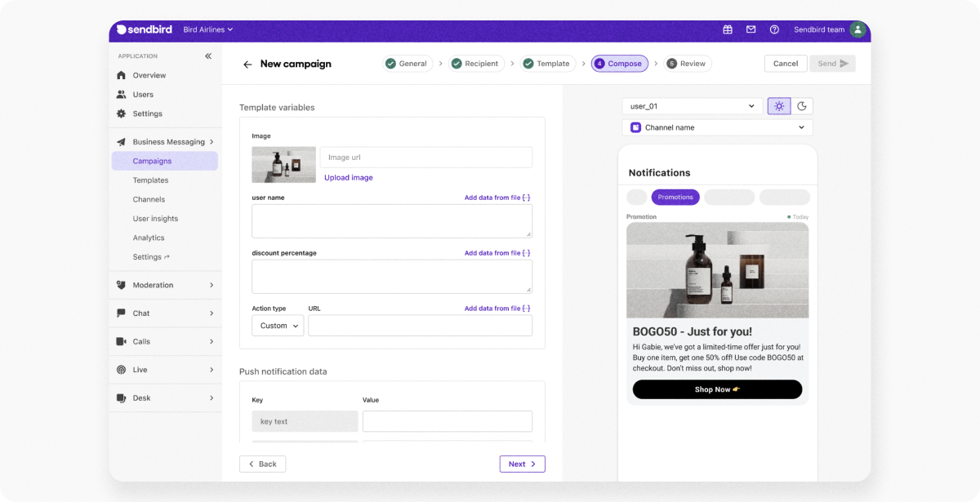Open the Action type Custom dropdown
Image resolution: width=980 pixels, height=502 pixels.
pos(278,326)
